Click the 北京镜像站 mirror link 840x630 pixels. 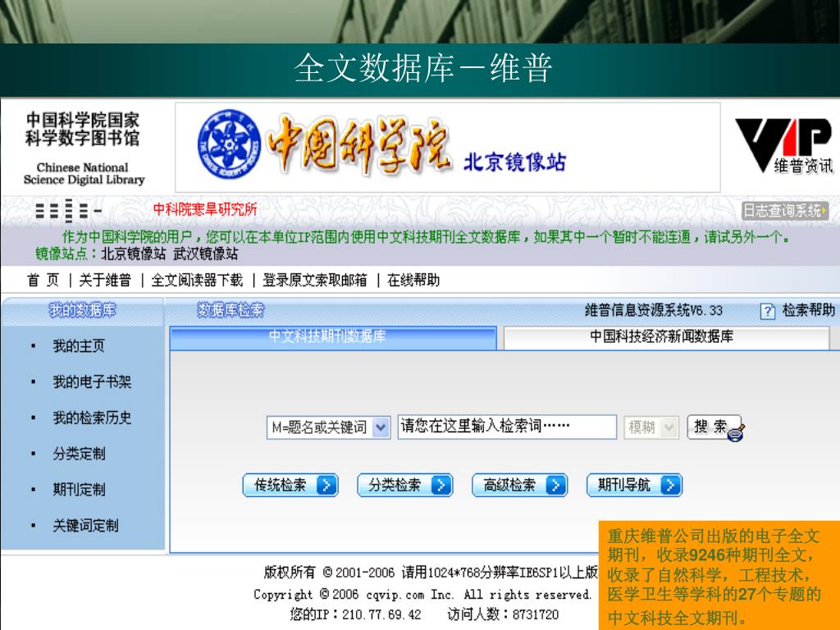tap(134, 254)
